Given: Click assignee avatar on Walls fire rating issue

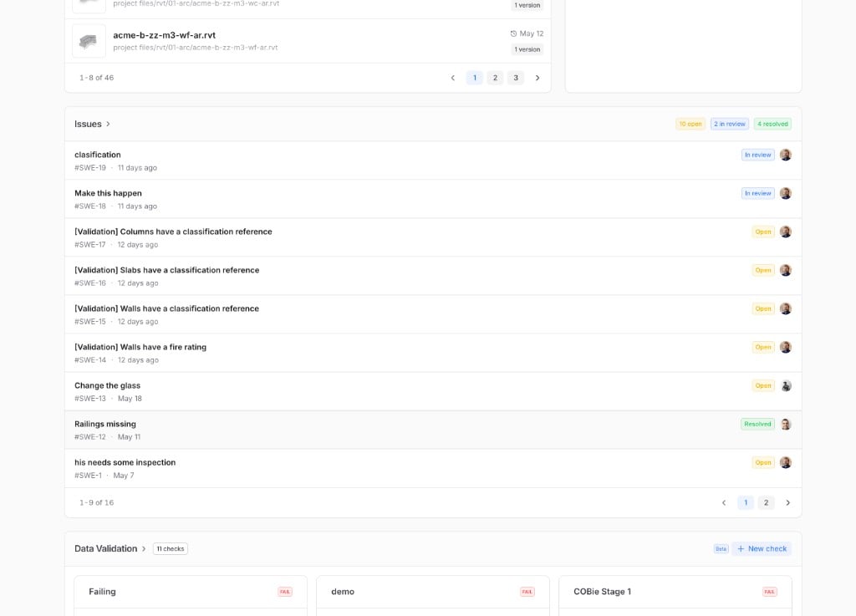Looking at the screenshot, I should (x=786, y=347).
